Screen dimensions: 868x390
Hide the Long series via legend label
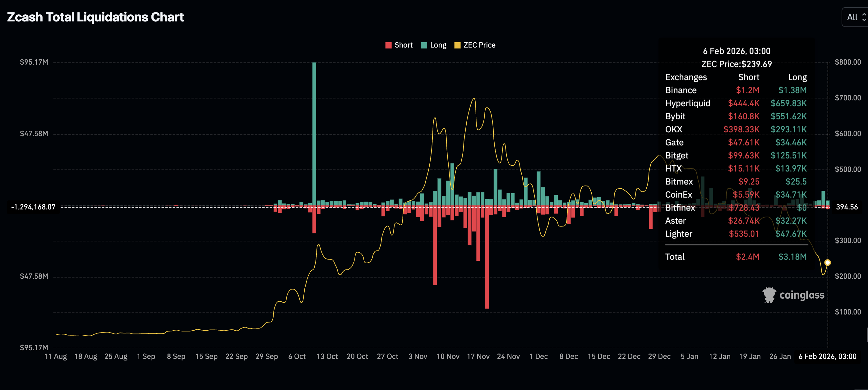[438, 45]
